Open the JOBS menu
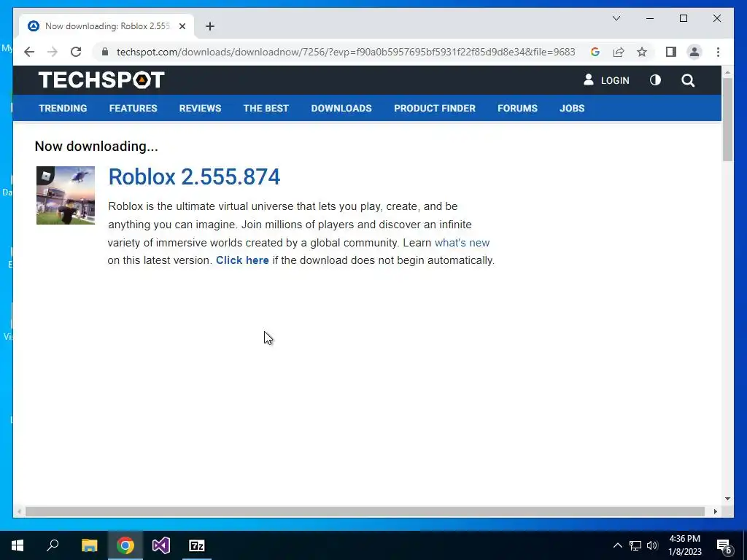This screenshot has height=560, width=747. pyautogui.click(x=572, y=108)
